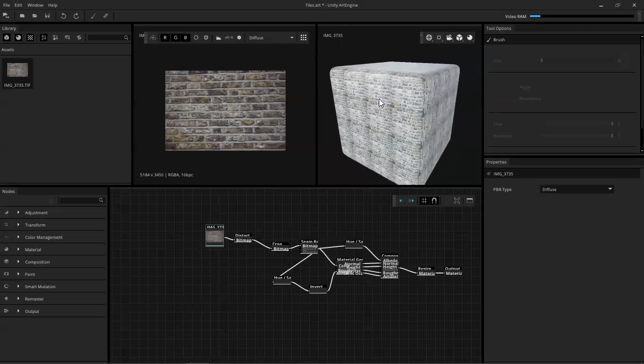
Task: Select the Material Generation node in graph
Action: pos(349,260)
